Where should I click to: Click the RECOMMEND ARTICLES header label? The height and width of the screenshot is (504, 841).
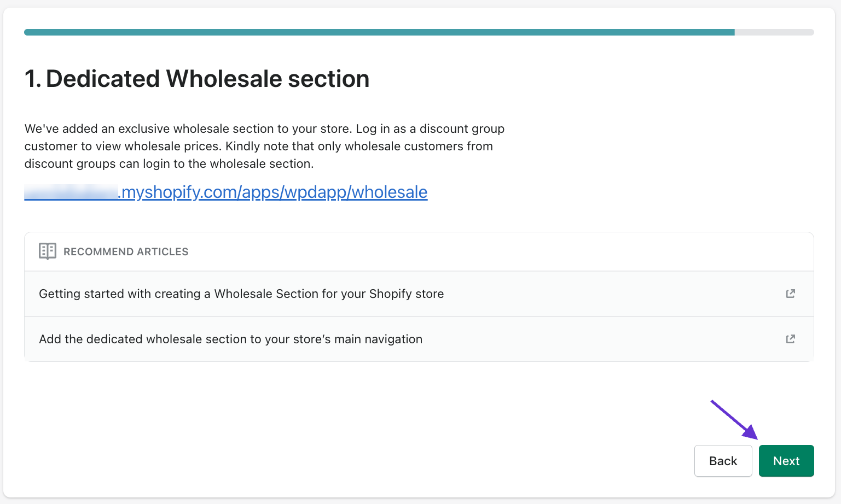[x=126, y=251]
